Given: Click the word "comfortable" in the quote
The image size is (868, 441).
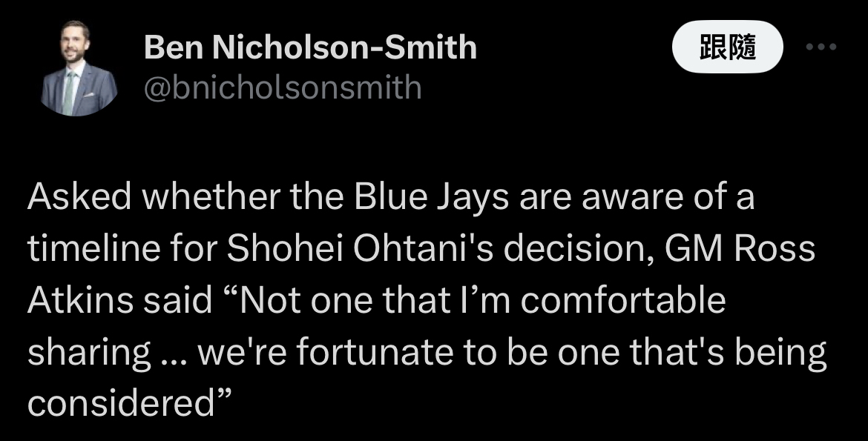Looking at the screenshot, I should [622, 300].
